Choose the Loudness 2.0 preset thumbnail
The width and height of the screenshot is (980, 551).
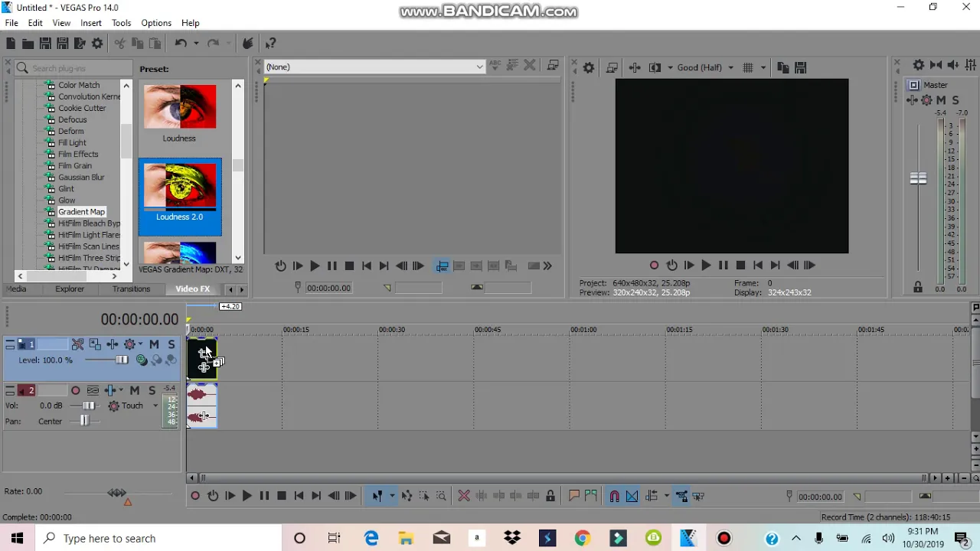[180, 186]
